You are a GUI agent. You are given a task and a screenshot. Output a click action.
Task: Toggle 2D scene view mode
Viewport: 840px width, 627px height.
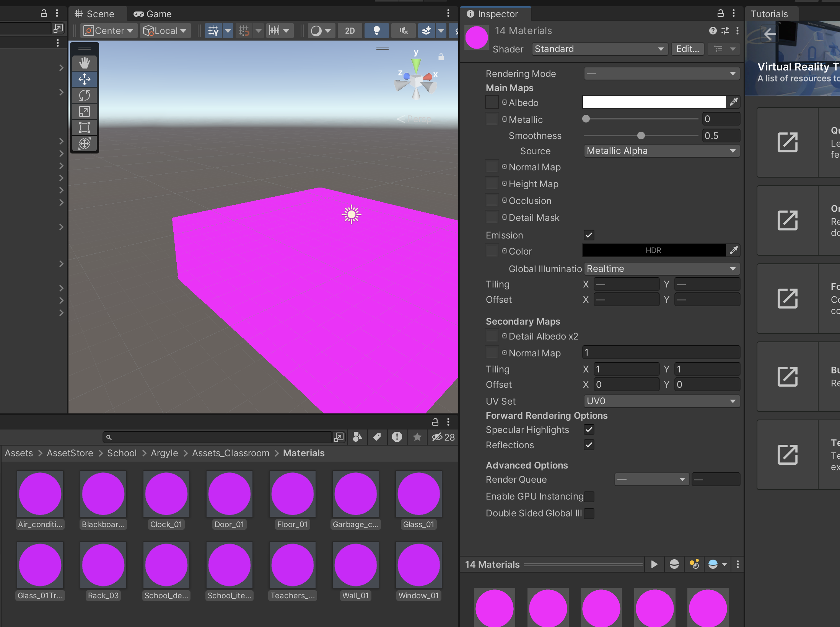pos(350,31)
